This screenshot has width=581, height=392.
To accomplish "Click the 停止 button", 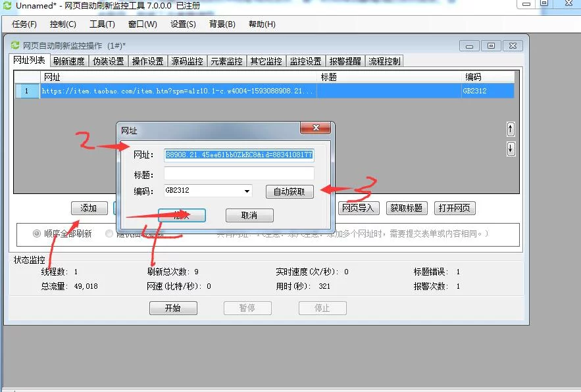I will 322,308.
